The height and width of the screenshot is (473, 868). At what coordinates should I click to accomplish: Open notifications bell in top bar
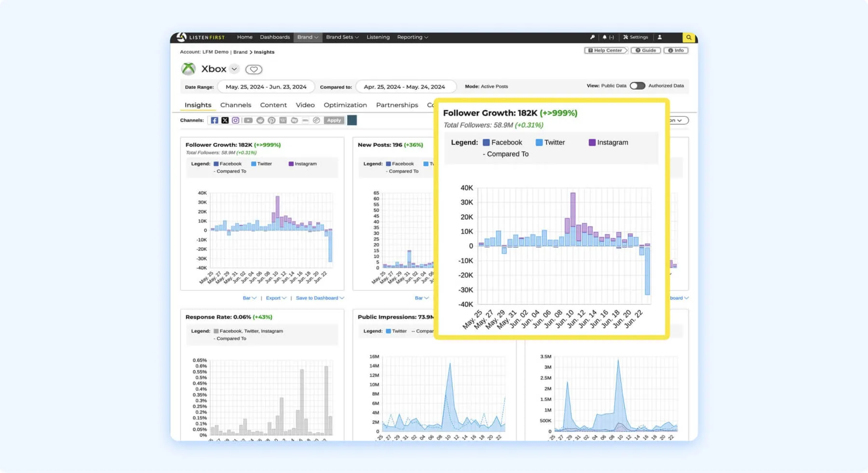coord(605,37)
